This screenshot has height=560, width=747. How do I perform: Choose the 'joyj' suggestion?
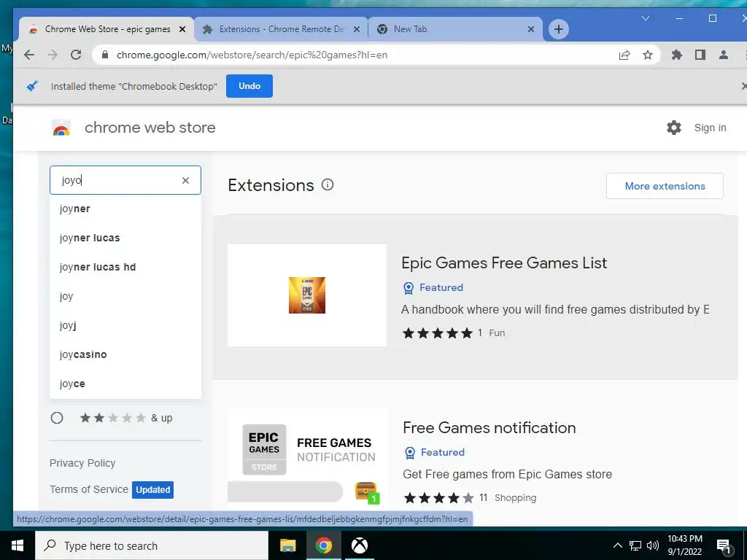click(125, 325)
